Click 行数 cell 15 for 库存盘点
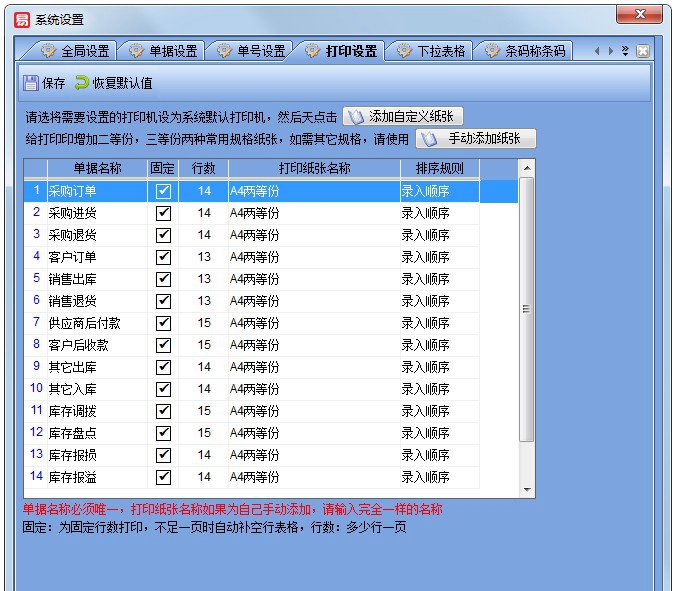The height and width of the screenshot is (591, 678). coord(203,433)
